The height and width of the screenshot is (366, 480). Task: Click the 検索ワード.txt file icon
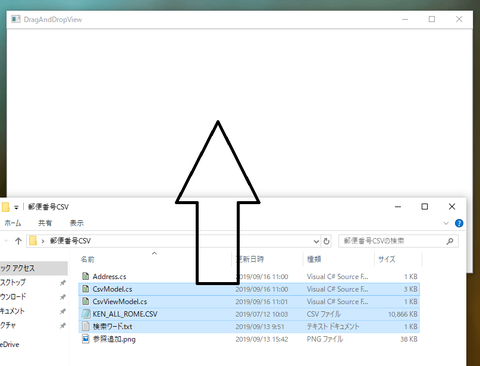86,326
